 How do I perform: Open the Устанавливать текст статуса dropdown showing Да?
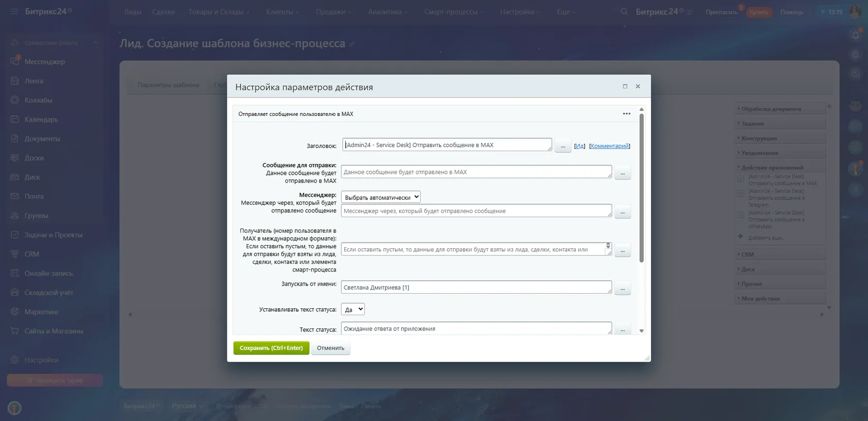tap(353, 309)
